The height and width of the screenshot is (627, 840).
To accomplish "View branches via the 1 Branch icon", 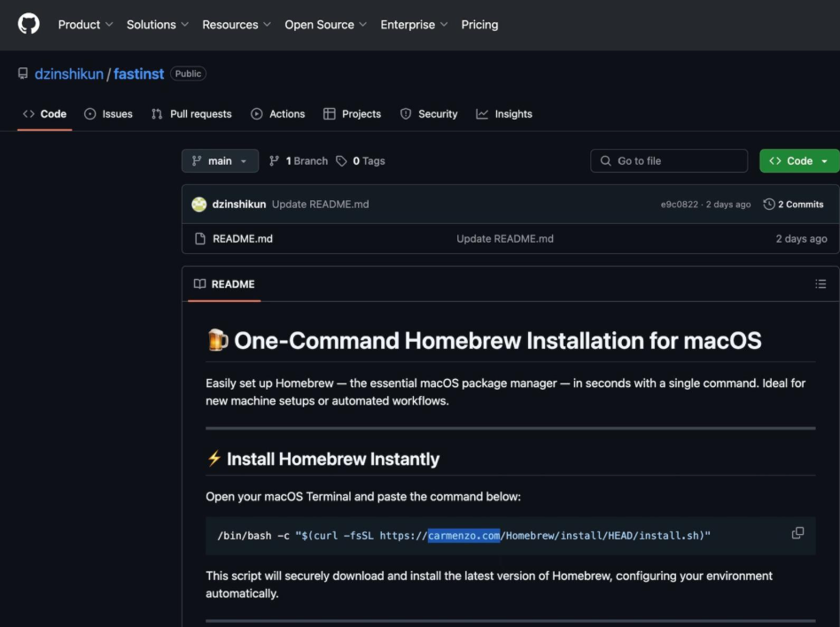I will [275, 161].
